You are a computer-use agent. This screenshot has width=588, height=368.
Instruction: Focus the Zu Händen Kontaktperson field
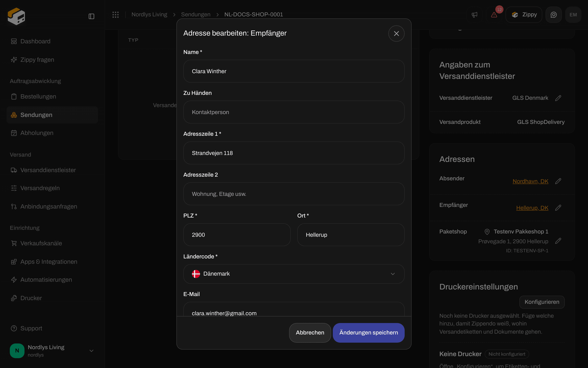coord(294,112)
